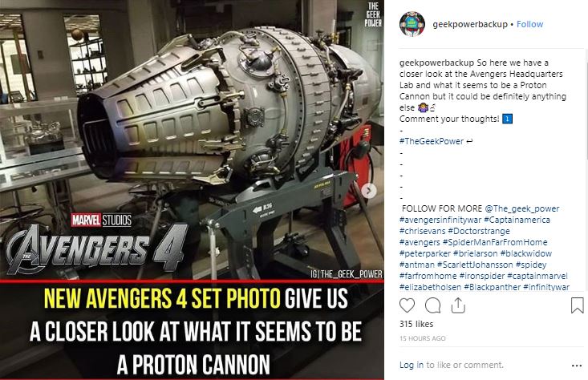Open geekpowerbackup username in header

[x=470, y=24]
